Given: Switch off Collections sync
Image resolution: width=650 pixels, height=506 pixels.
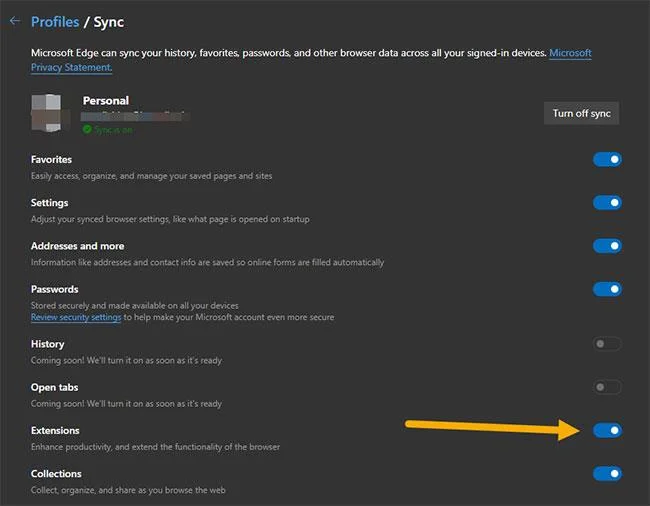Looking at the screenshot, I should [x=607, y=473].
